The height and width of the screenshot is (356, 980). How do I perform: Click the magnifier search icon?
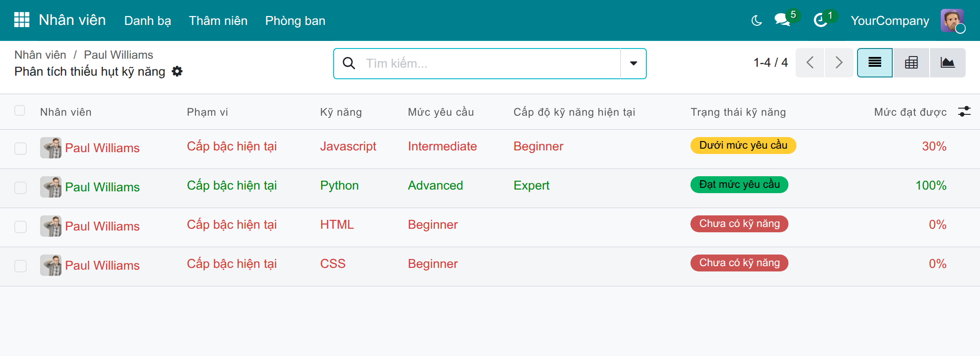click(349, 63)
